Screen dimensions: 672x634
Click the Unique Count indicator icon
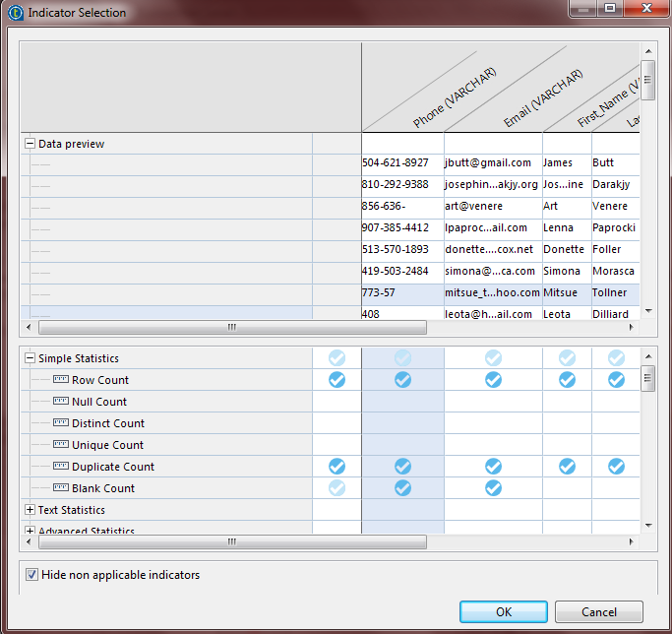[x=61, y=445]
